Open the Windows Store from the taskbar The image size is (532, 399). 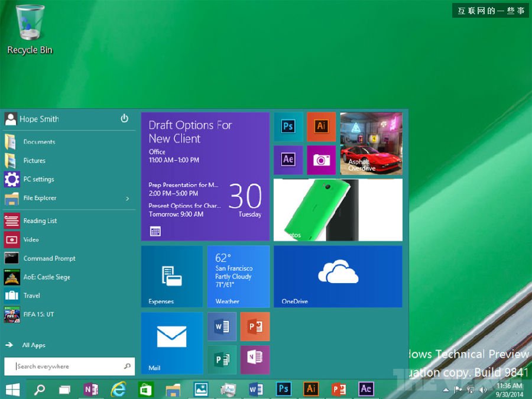[x=145, y=389]
